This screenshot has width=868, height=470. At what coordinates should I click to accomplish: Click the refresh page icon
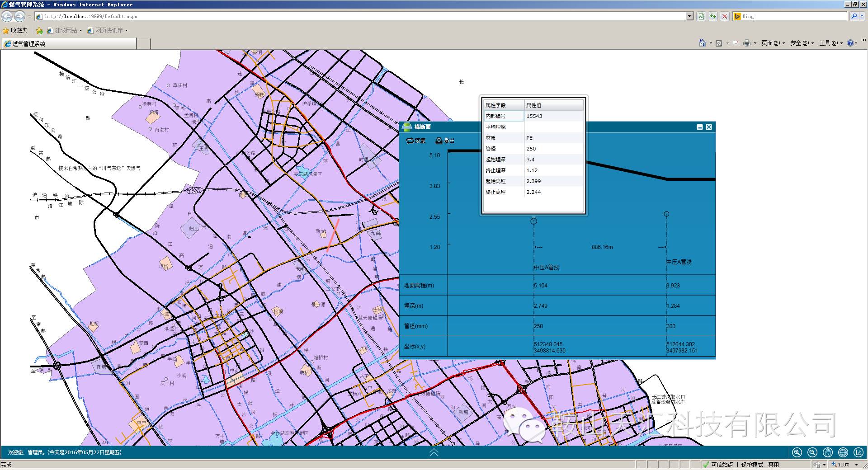(x=713, y=16)
